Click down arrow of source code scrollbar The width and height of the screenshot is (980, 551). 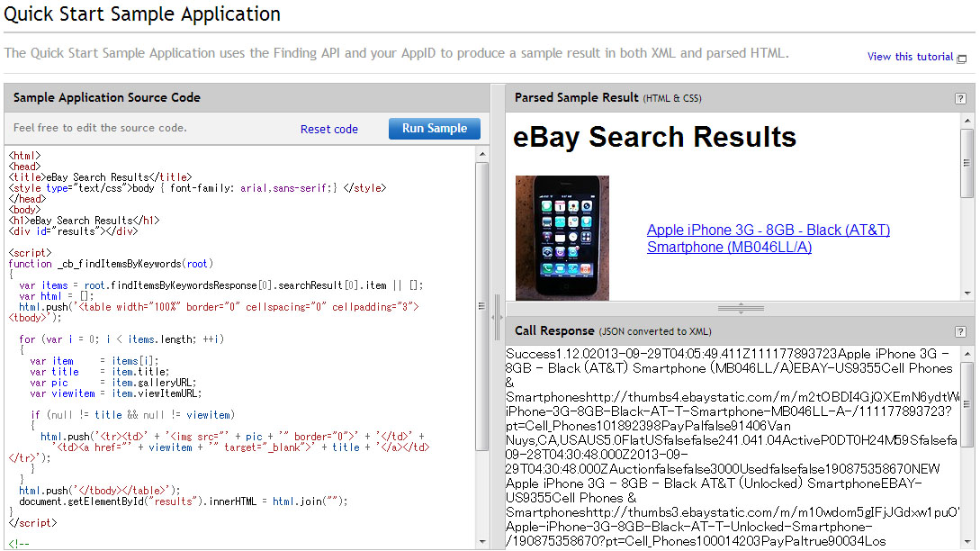(481, 542)
